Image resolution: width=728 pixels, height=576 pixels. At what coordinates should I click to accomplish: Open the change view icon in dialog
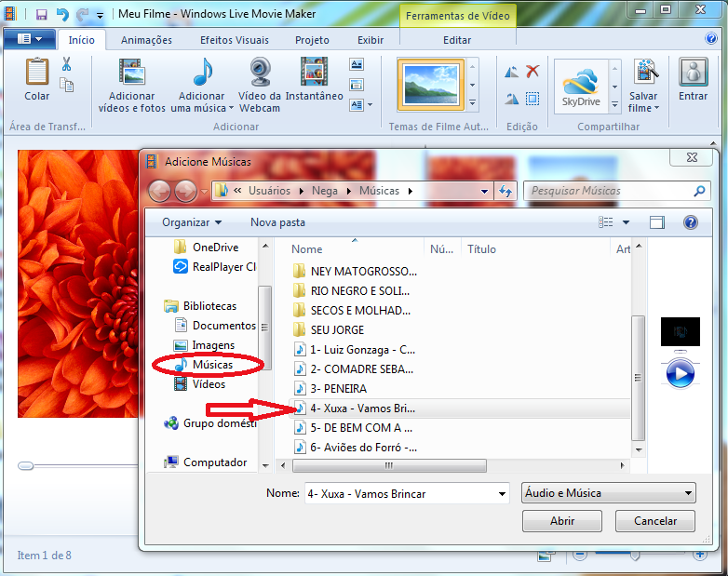(x=605, y=222)
